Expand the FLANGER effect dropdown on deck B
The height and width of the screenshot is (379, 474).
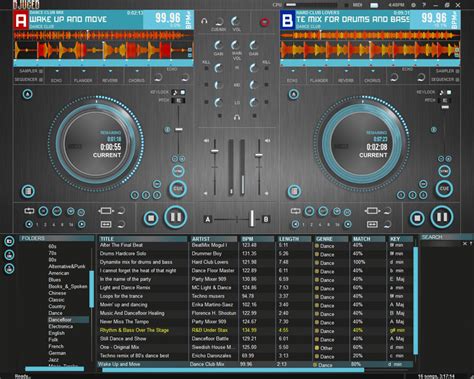319,71
